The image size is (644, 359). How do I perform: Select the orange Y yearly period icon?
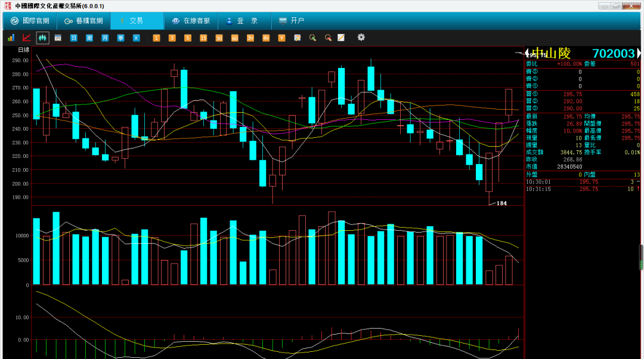(281, 38)
